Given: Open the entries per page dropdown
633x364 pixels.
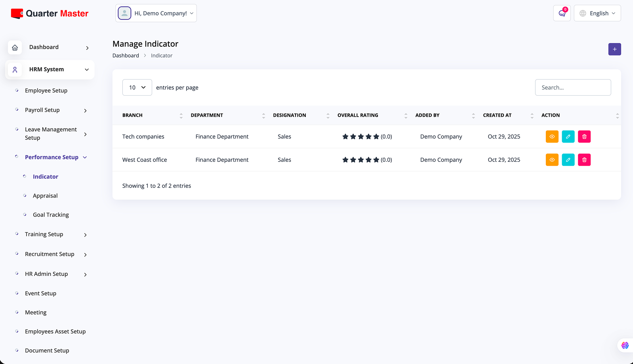Looking at the screenshot, I should [x=137, y=87].
